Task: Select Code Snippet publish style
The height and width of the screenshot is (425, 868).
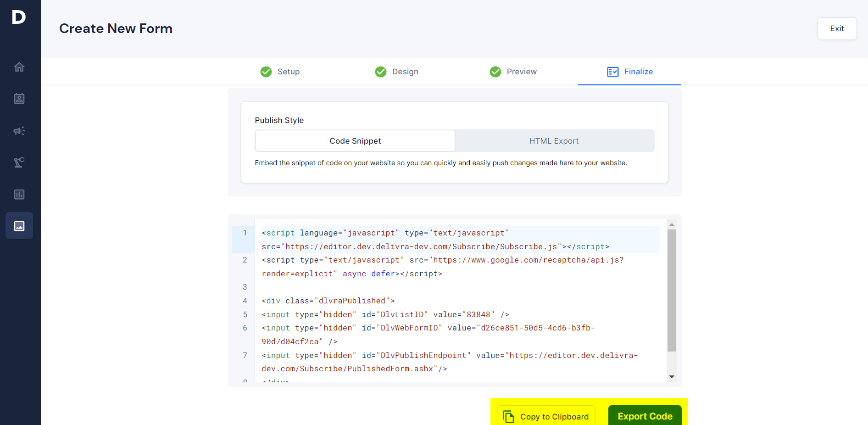Action: [x=355, y=141]
